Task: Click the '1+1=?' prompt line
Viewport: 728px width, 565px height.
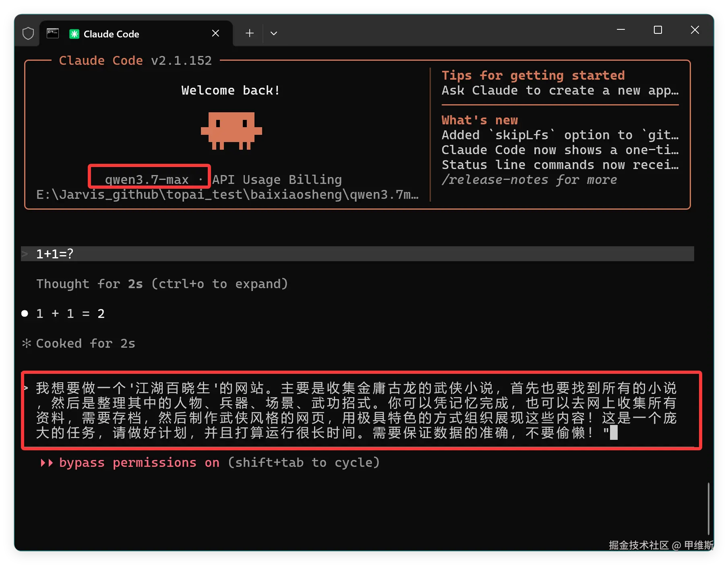Action: (x=358, y=254)
